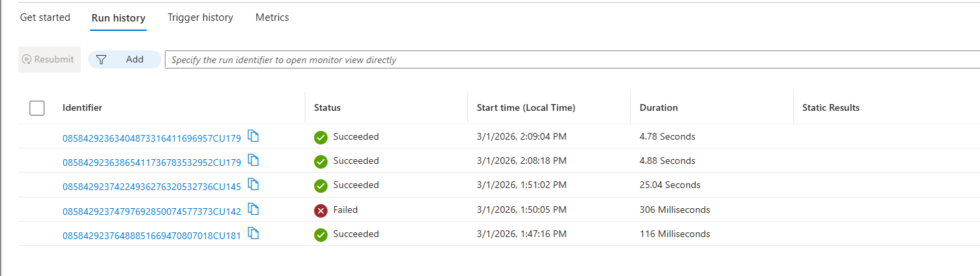Click the Identifier column header
This screenshot has height=276, width=980.
click(x=82, y=107)
